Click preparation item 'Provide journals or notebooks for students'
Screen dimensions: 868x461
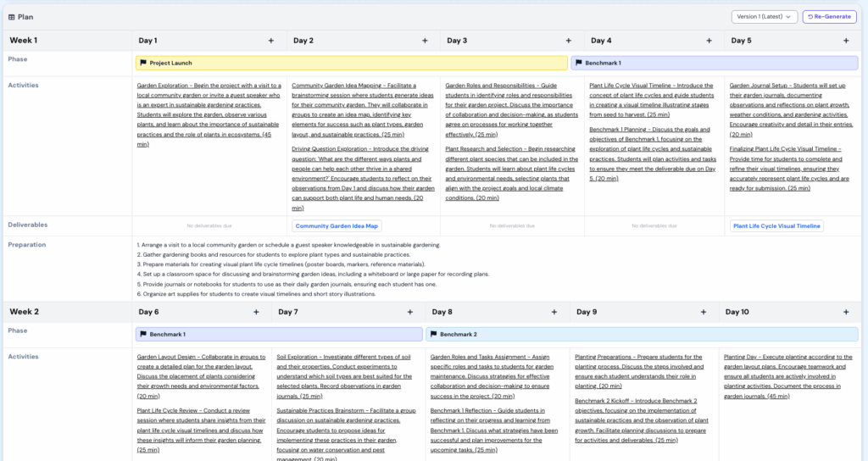tap(287, 284)
